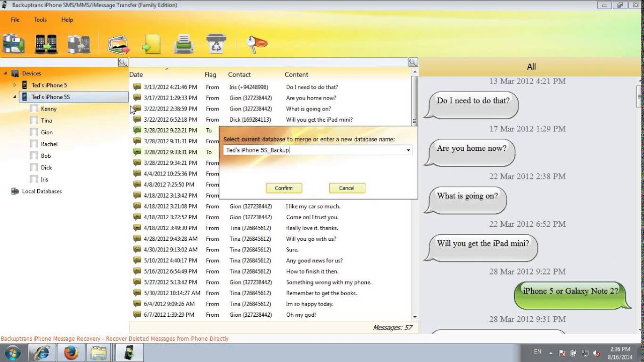Click the network connection tray icon

585,353
